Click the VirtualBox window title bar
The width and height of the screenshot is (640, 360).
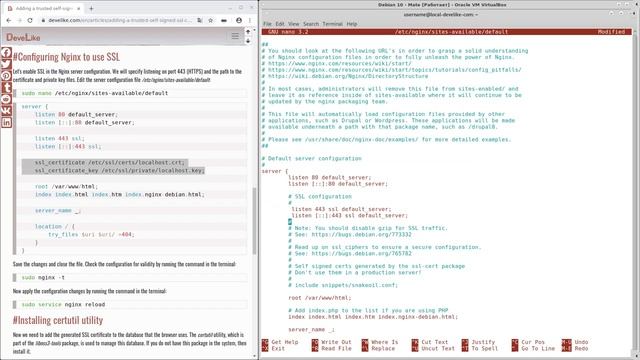tap(442, 4)
